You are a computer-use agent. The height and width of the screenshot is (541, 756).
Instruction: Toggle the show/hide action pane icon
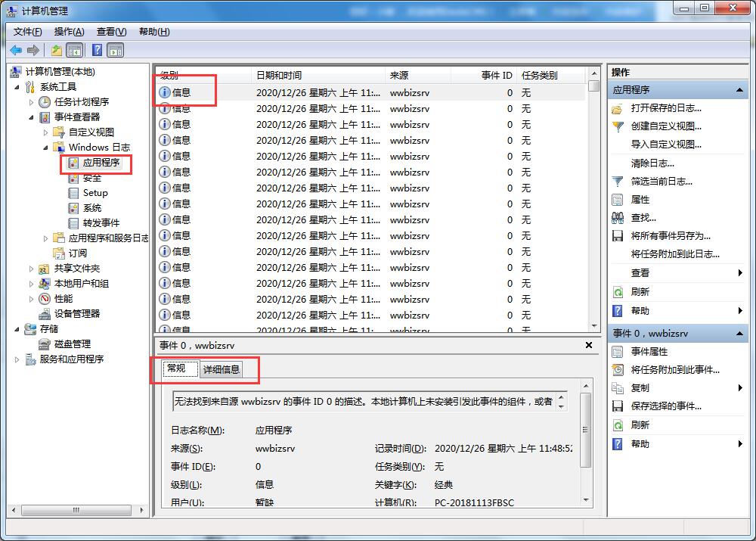coord(116,50)
